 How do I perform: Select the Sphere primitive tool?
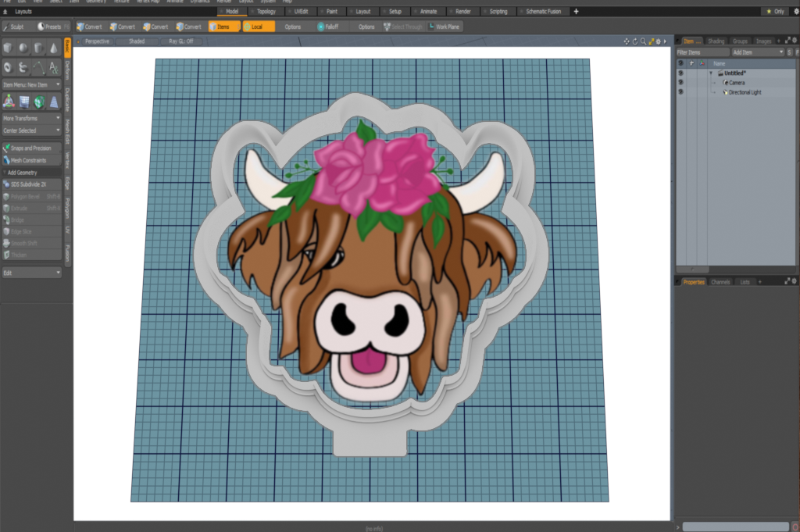point(23,48)
